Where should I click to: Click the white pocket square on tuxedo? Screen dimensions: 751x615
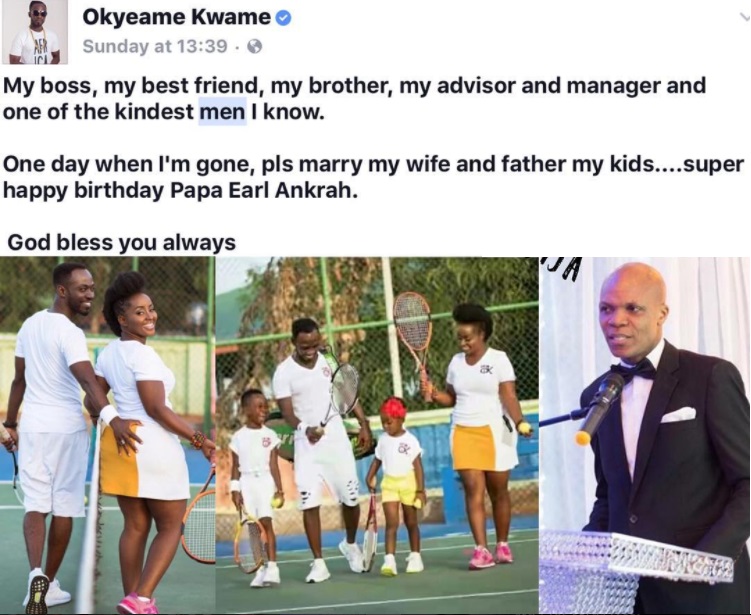coord(679,414)
